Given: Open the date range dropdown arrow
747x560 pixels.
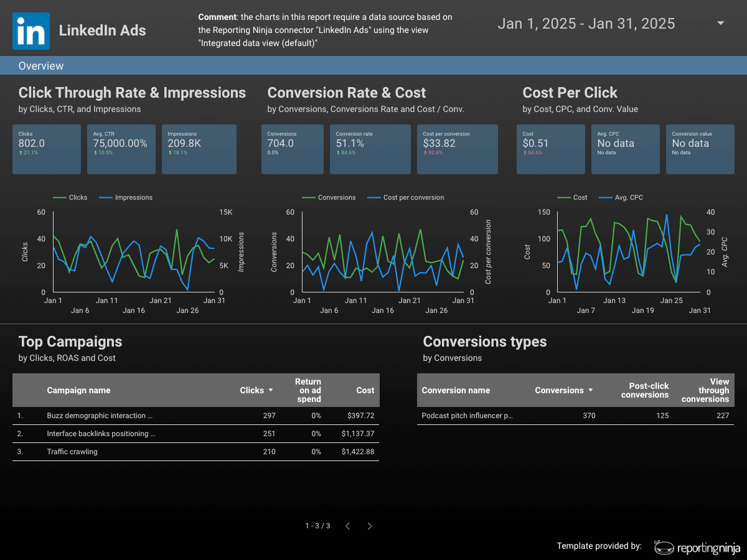Looking at the screenshot, I should [721, 23].
